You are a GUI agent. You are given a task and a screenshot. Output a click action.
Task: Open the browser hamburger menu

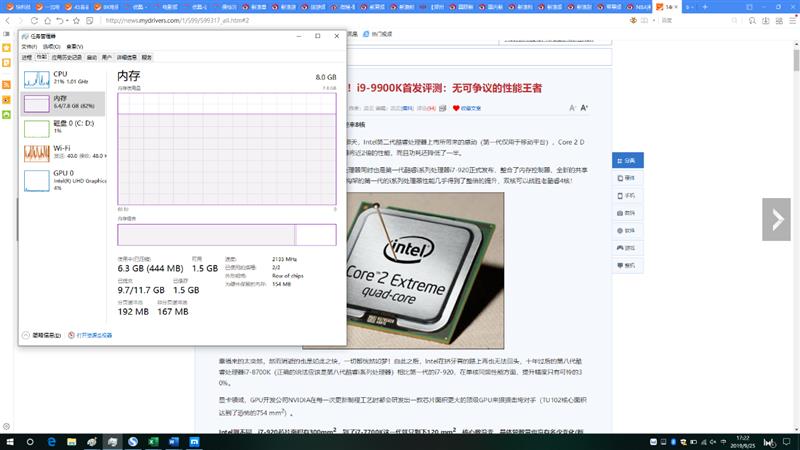[792, 20]
